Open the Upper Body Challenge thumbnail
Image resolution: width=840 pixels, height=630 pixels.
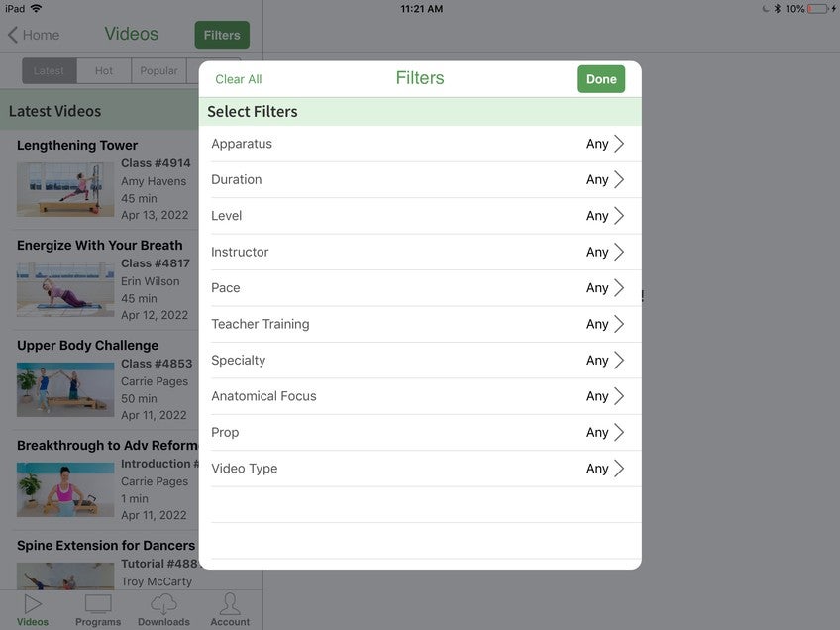point(65,389)
